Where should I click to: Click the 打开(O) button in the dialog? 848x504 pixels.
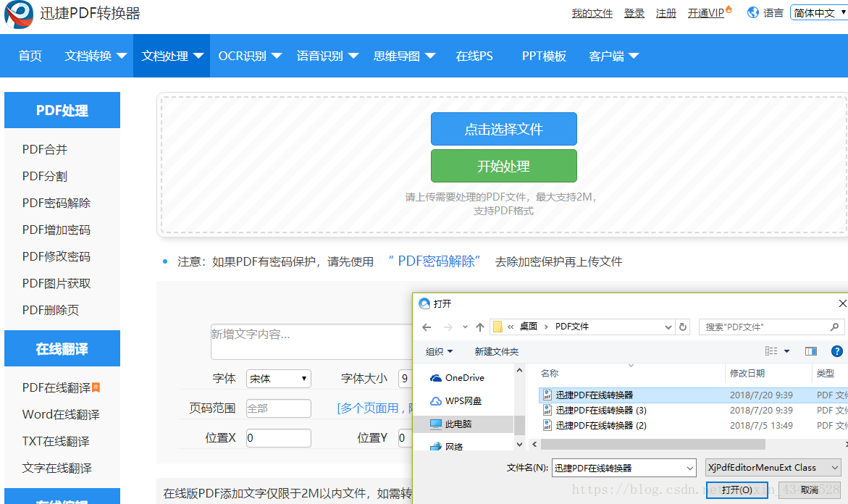pyautogui.click(x=736, y=490)
